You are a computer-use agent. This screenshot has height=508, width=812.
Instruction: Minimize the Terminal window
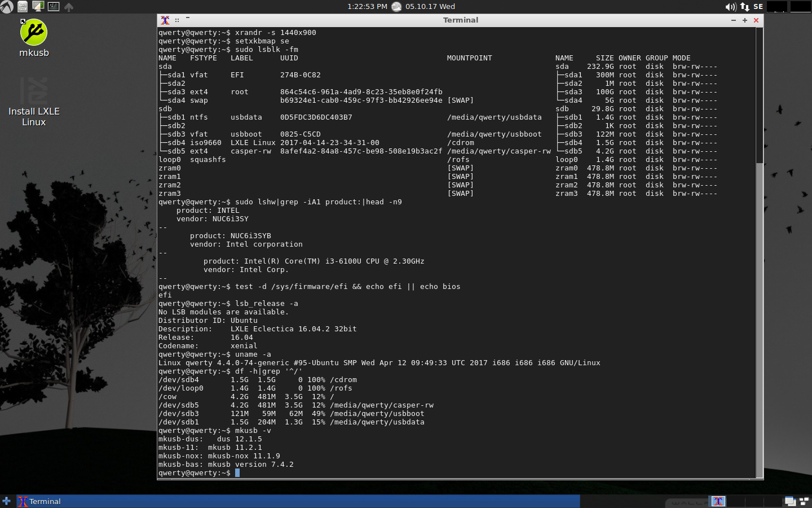[734, 20]
